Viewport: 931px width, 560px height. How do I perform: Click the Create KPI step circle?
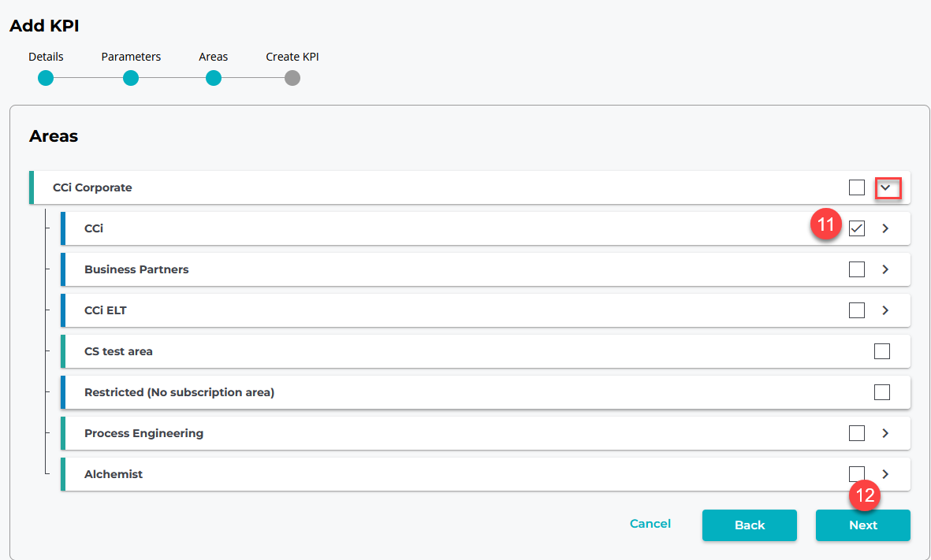click(292, 78)
